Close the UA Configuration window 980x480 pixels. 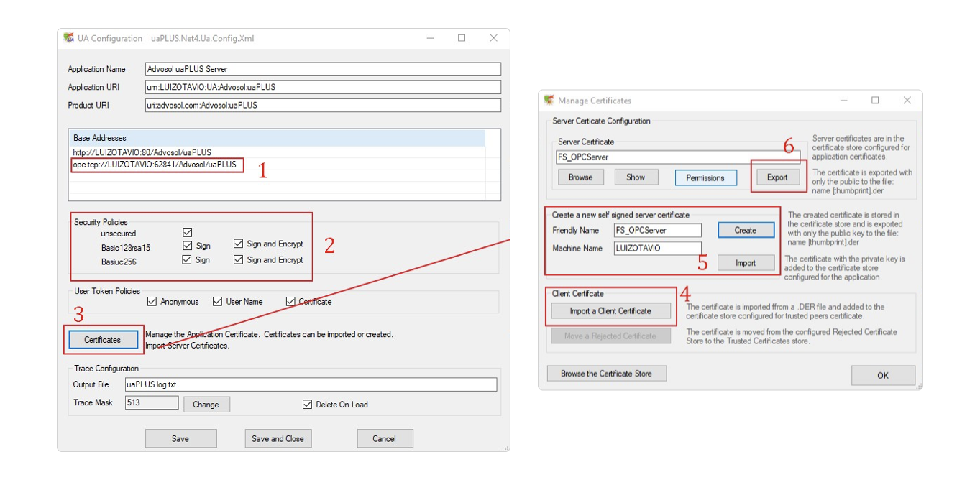(x=494, y=38)
